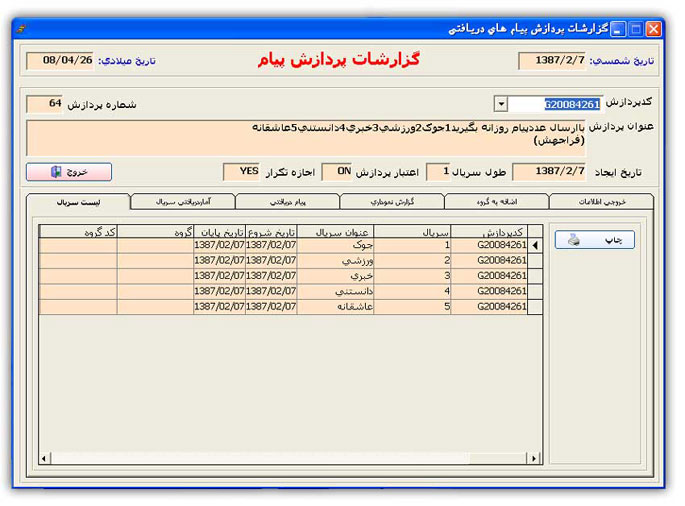The image size is (685, 506).
Task: Click the اعتبار پردازش field showing ON
Action: 336,171
